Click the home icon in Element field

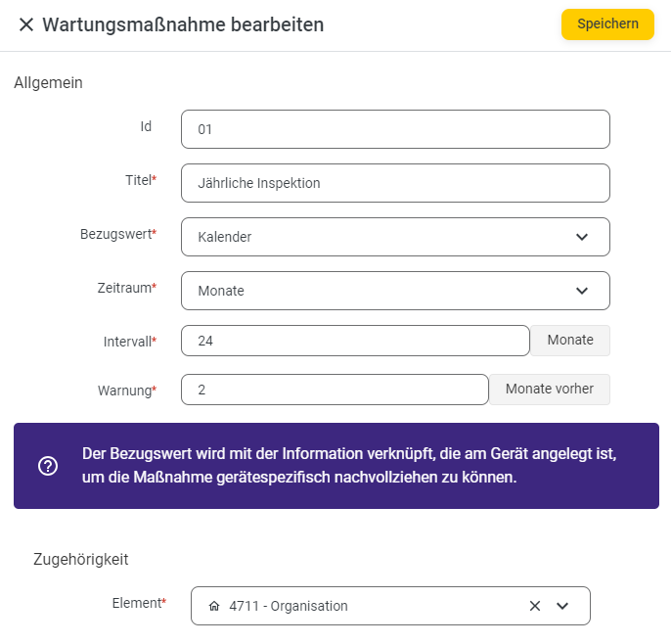click(214, 606)
